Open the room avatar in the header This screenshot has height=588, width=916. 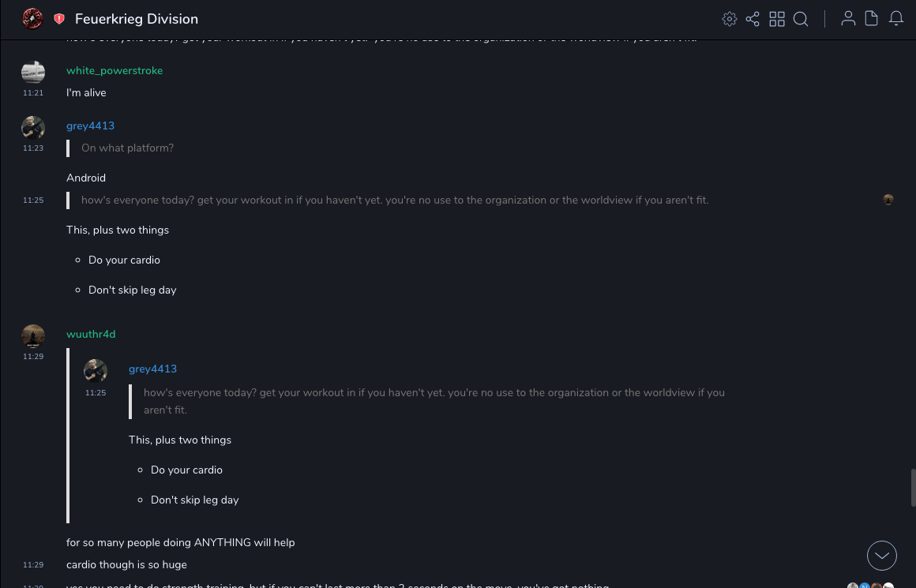[x=32, y=18]
